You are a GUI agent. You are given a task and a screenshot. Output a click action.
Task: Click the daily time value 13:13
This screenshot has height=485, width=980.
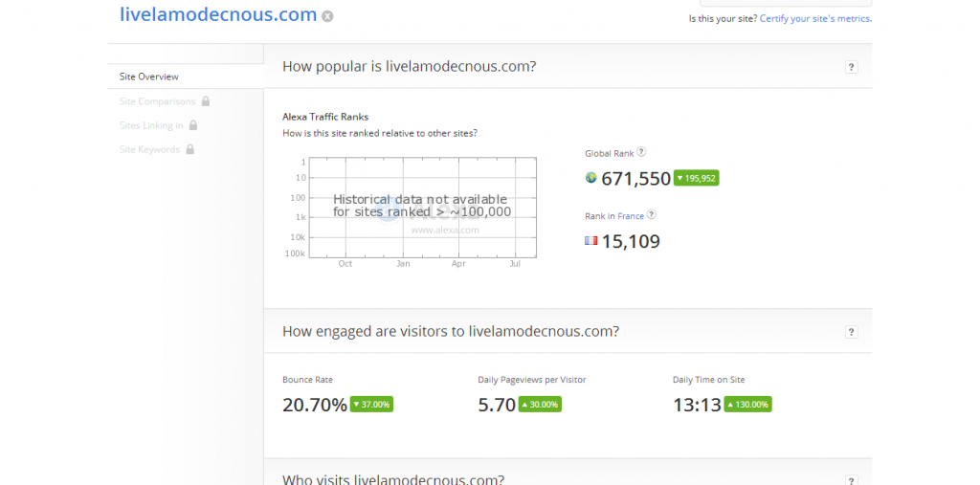pyautogui.click(x=697, y=405)
